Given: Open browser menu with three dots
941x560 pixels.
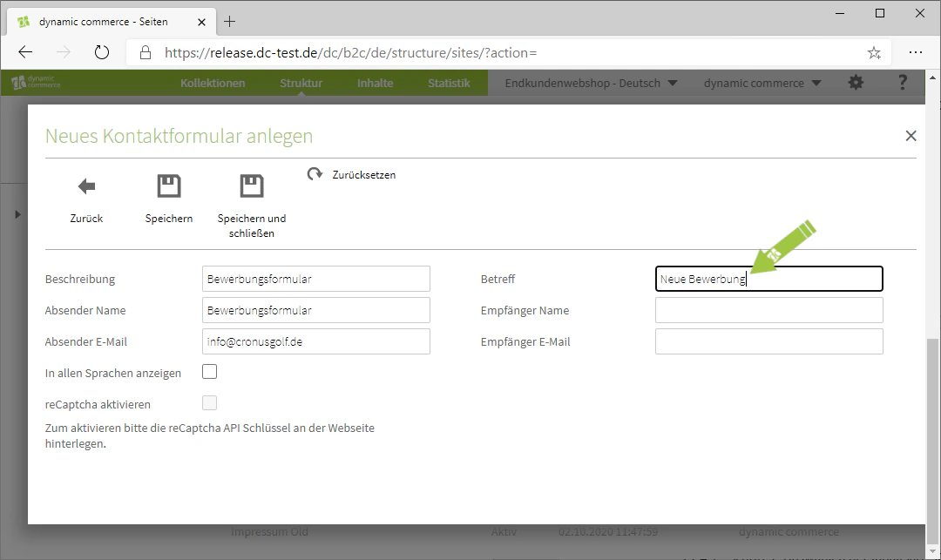Looking at the screenshot, I should tap(915, 53).
